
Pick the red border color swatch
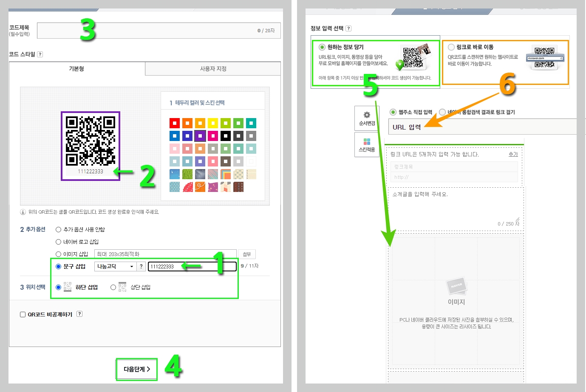(x=175, y=123)
